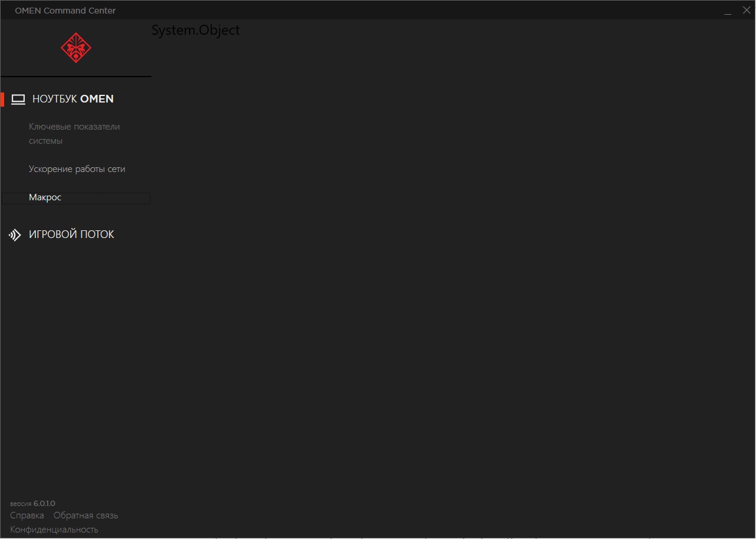This screenshot has width=756, height=539.
Task: Click the streaming icon beside ИГРОВОЙ ПОТОК
Action: point(14,234)
